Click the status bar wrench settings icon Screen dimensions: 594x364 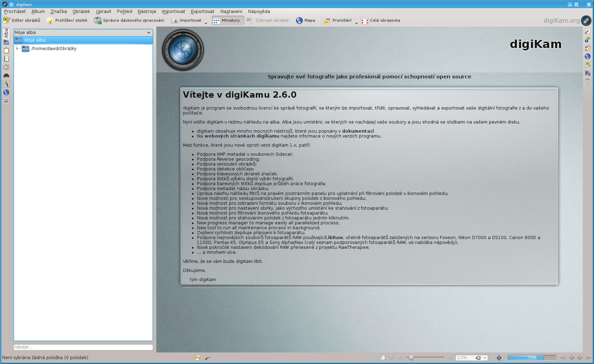click(x=207, y=358)
